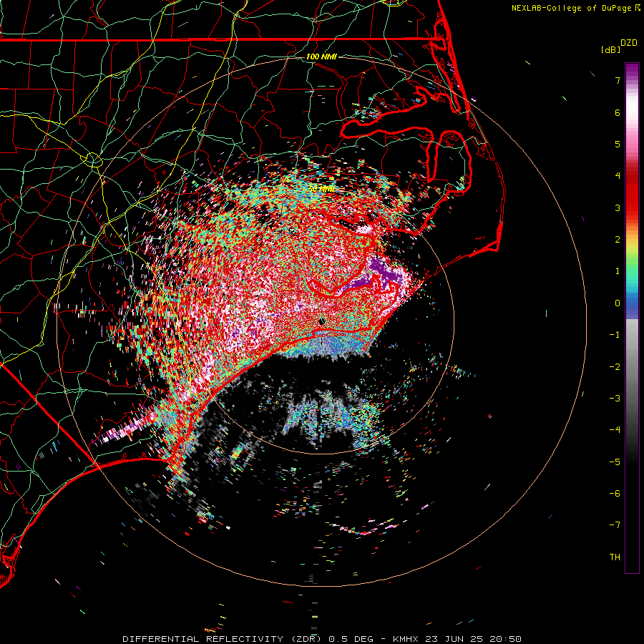
Task: Click the 6 value on the dB scale
Action: [618, 112]
